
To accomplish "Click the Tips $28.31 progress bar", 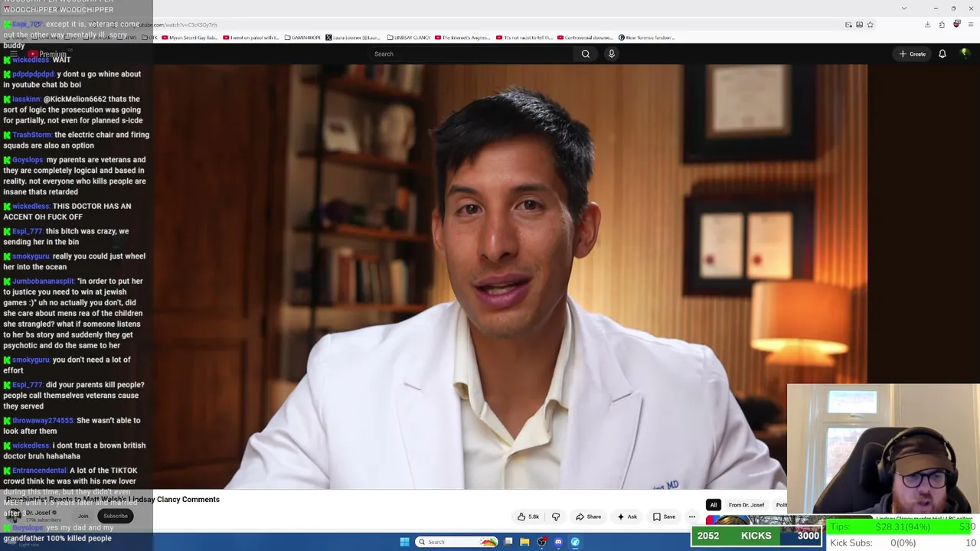I will tap(902, 527).
